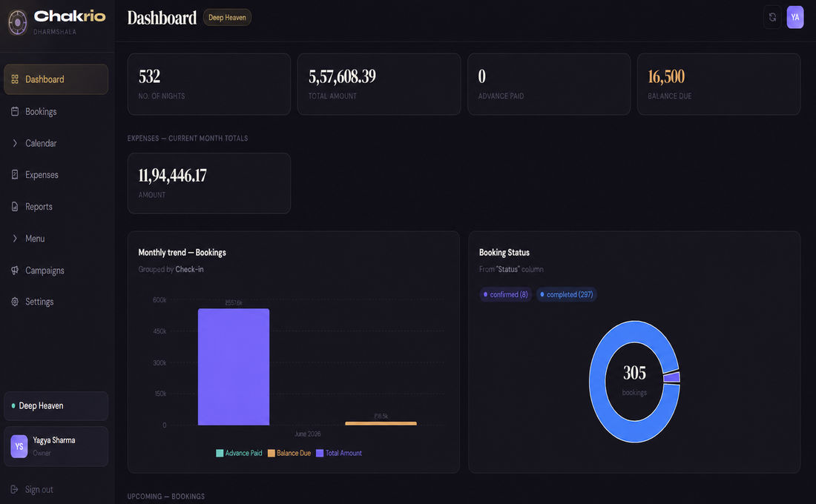Select the confirmed (8) status chip

click(505, 294)
